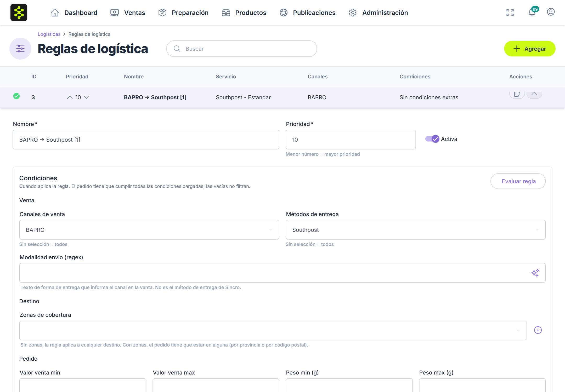Collapse the expanded rule row with up chevron

pyautogui.click(x=534, y=94)
